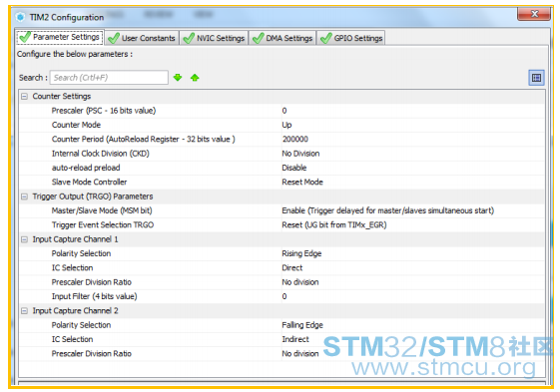The image size is (560, 392).
Task: Collapse the Input Capture Channel 2 group
Action: pyautogui.click(x=24, y=311)
